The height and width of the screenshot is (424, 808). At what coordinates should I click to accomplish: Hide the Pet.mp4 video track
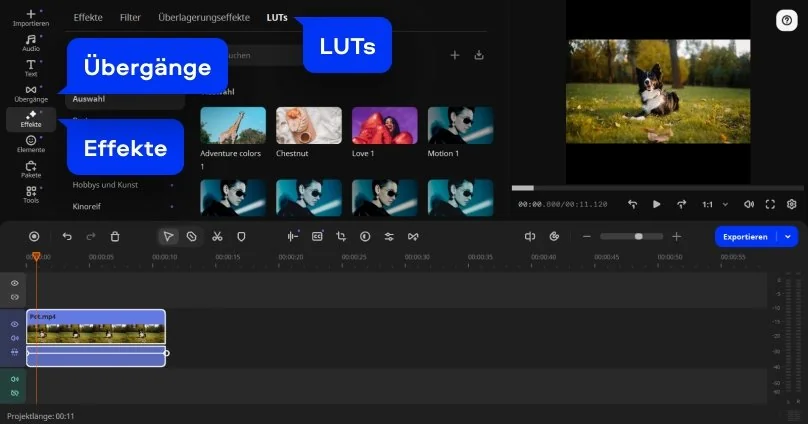[14, 324]
